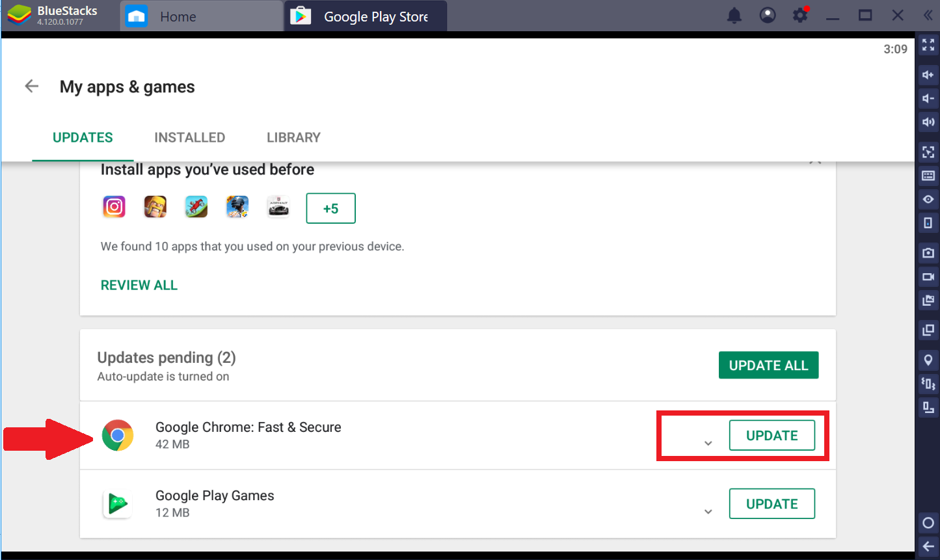Go back from My apps & games
Screen dimensions: 940x560
point(31,86)
